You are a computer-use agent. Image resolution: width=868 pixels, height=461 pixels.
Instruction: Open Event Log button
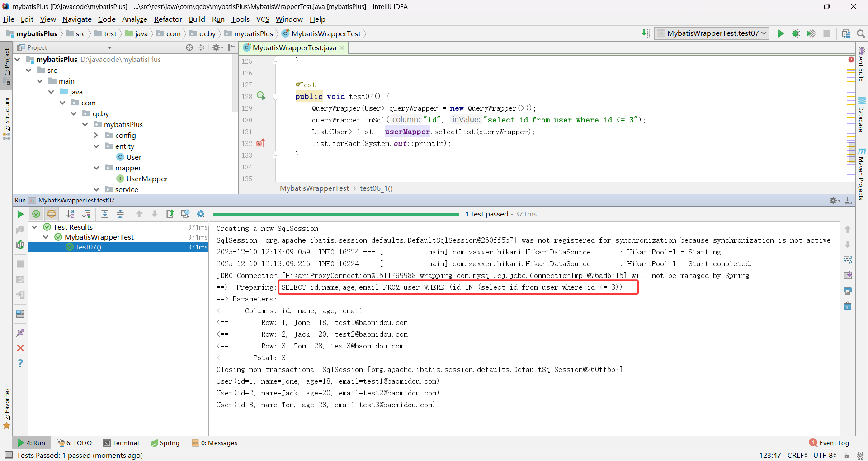tap(829, 443)
